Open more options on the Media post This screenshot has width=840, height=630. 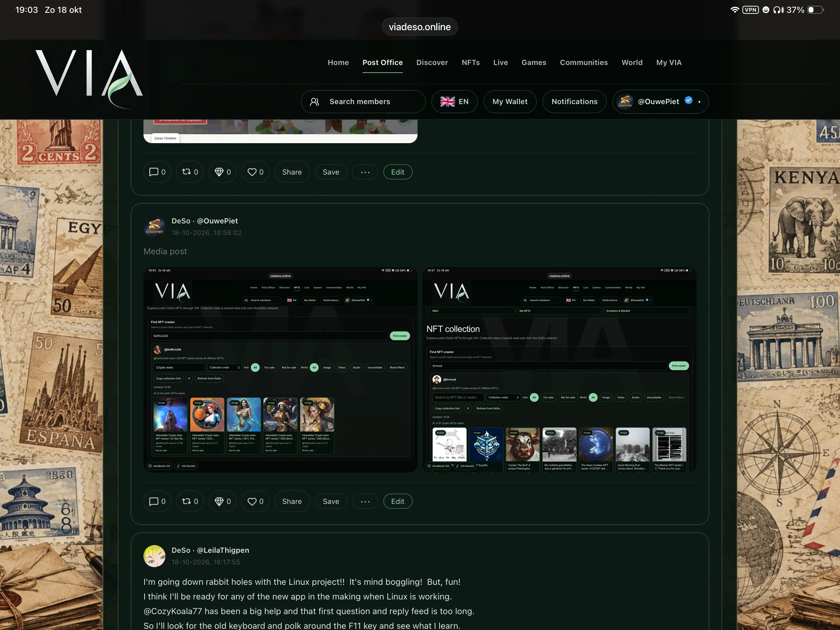(x=365, y=501)
